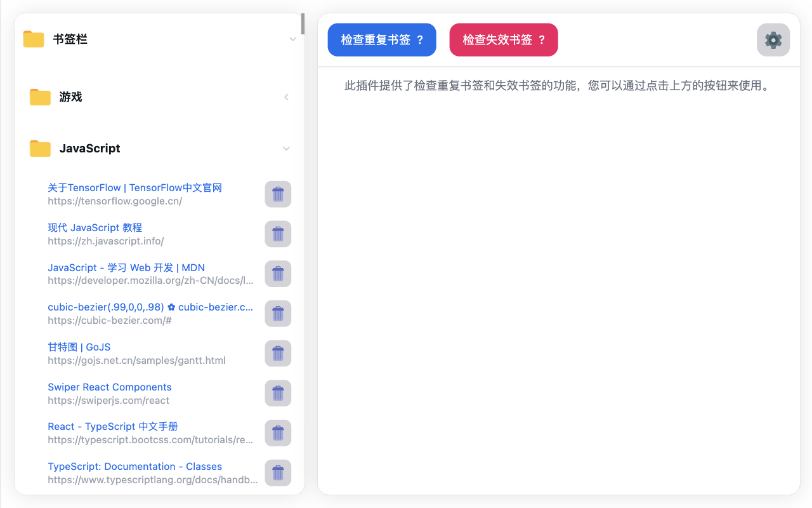Open the 现代 JavaScript 教程 link
This screenshot has height=508, width=812.
(95, 227)
